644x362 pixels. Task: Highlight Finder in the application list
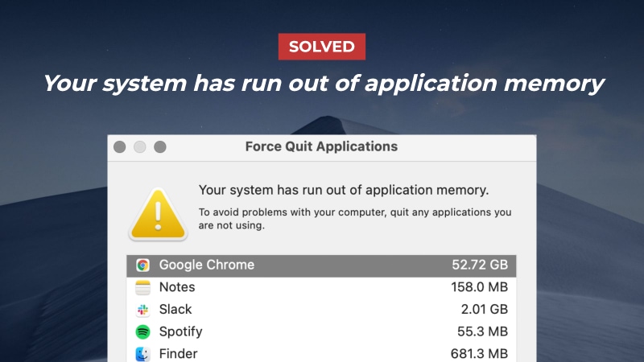(x=178, y=353)
